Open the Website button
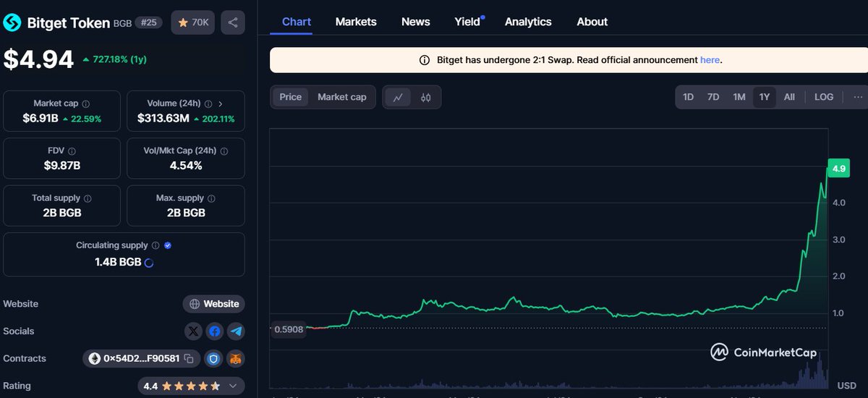The height and width of the screenshot is (398, 868). pyautogui.click(x=213, y=304)
